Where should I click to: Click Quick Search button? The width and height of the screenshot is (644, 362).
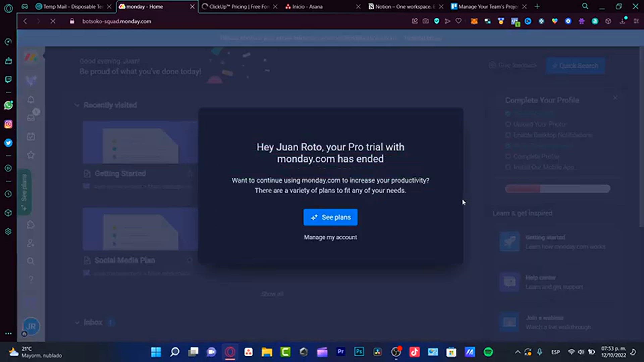pyautogui.click(x=576, y=66)
